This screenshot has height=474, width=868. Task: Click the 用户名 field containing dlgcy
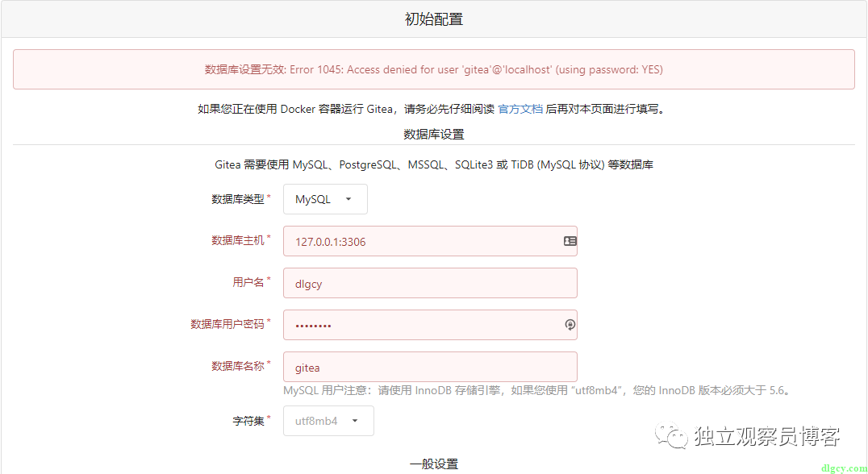pos(430,283)
